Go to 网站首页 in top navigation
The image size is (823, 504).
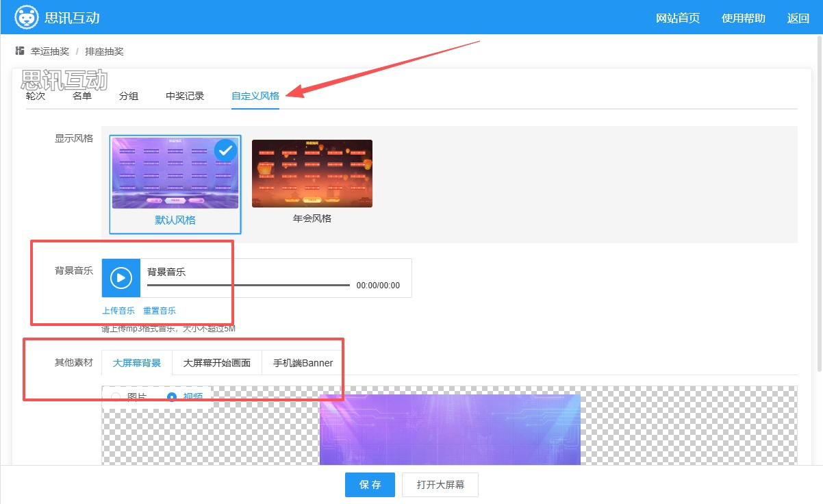[678, 18]
